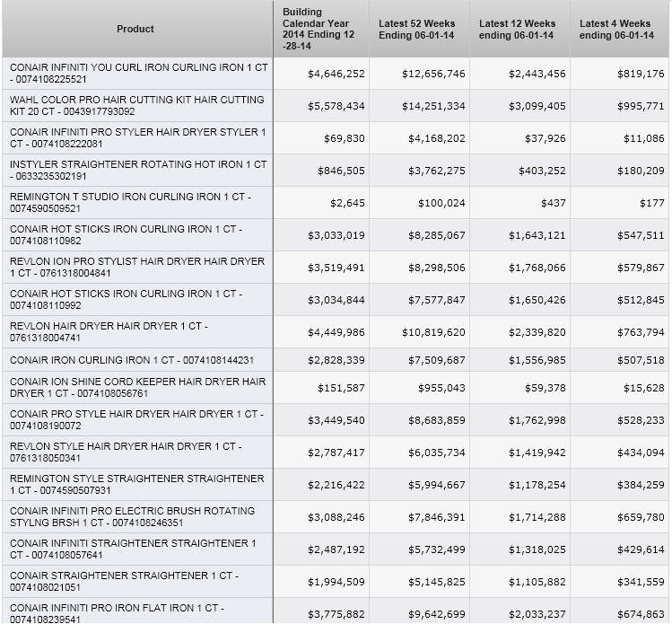672x624 pixels.
Task: Click the InStyler Straightener Rotating Hot Iron product
Action: (137, 171)
